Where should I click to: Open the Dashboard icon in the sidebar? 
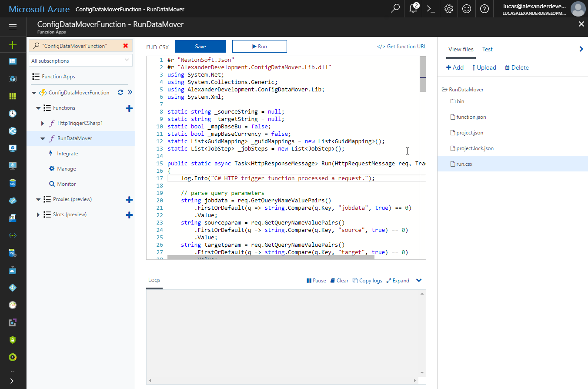(x=13, y=61)
